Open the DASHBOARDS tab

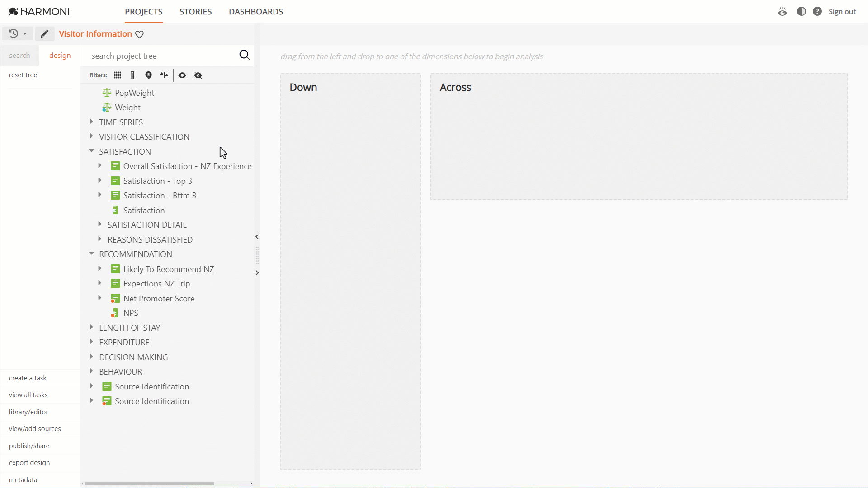click(x=256, y=12)
